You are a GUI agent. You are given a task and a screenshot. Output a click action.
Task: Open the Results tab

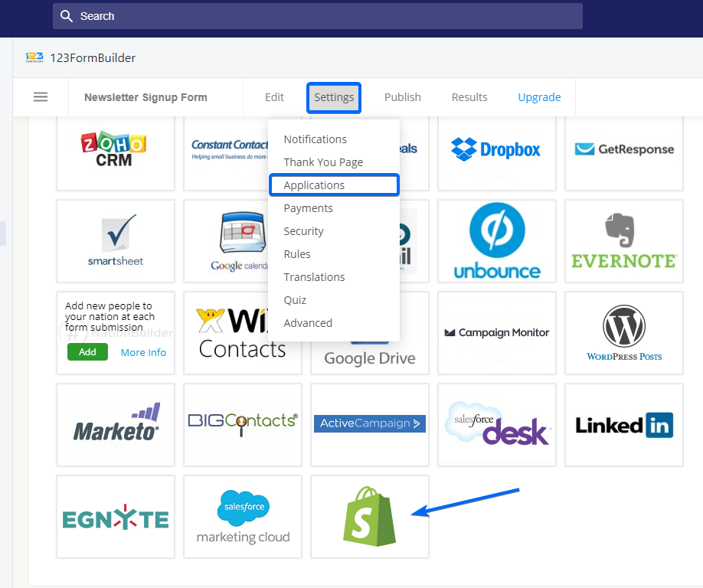(469, 97)
